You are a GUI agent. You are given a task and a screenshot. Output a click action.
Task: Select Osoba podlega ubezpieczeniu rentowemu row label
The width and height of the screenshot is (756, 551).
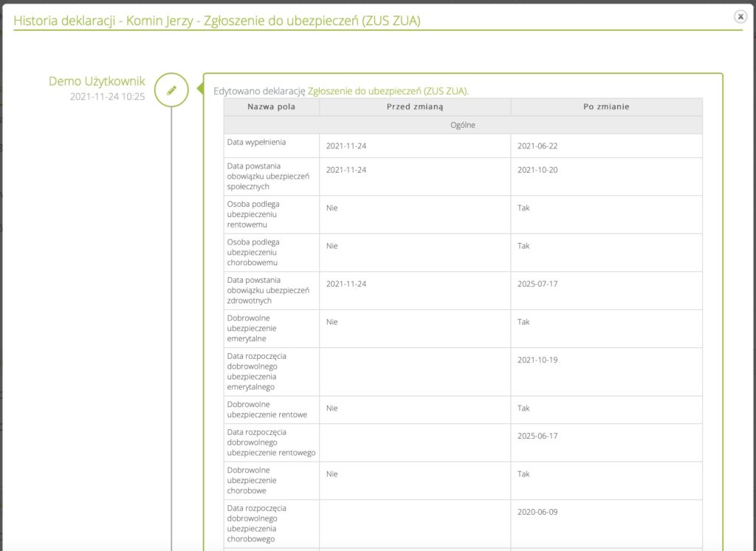coord(253,214)
